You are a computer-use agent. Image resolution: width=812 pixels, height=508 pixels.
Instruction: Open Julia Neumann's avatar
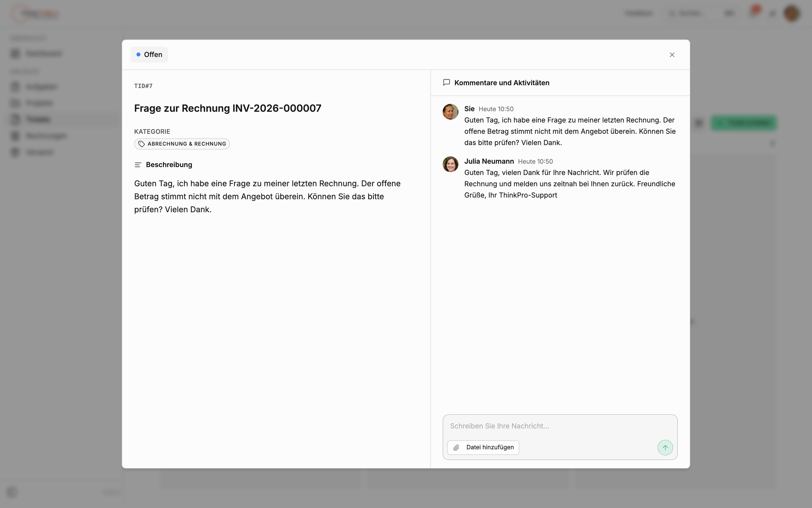tap(450, 164)
